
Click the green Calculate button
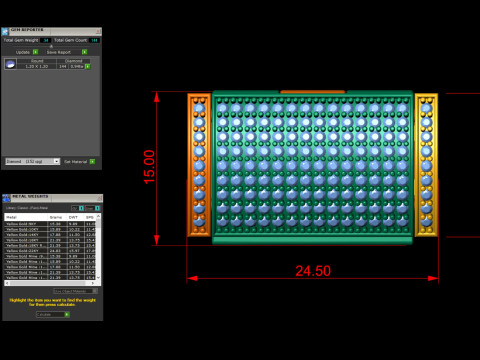point(67,314)
